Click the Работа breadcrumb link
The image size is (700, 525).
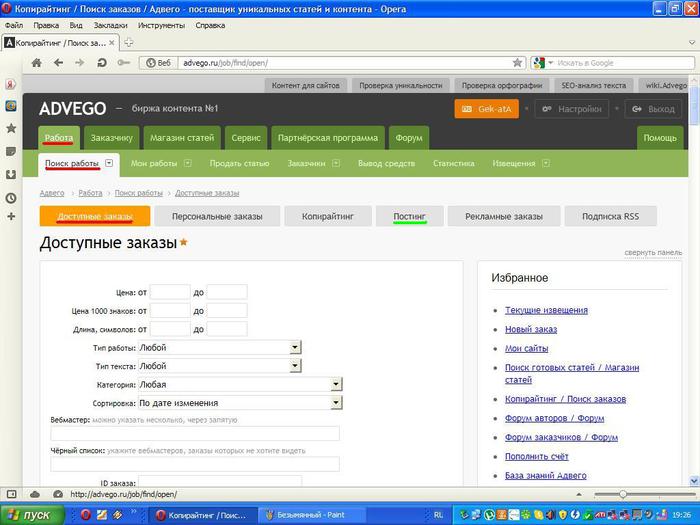(90, 193)
